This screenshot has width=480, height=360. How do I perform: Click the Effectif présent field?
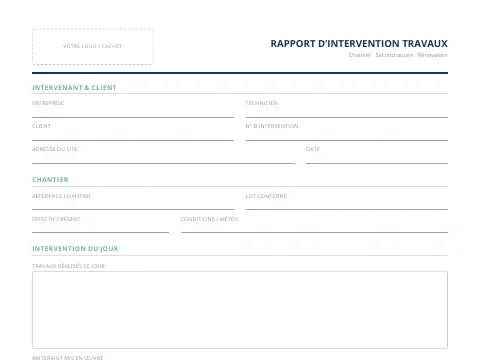[x=100, y=227]
